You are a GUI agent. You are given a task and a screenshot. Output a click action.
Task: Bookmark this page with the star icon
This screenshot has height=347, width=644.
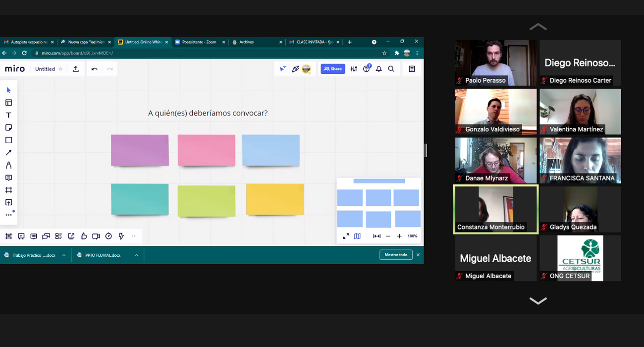(384, 53)
